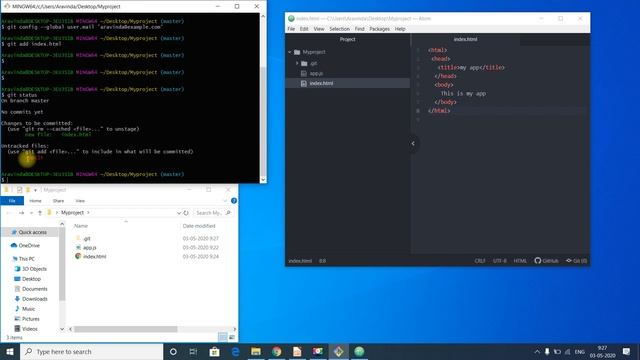Switch Explorer to details view icon
The height and width of the screenshot is (360, 640).
(222, 337)
